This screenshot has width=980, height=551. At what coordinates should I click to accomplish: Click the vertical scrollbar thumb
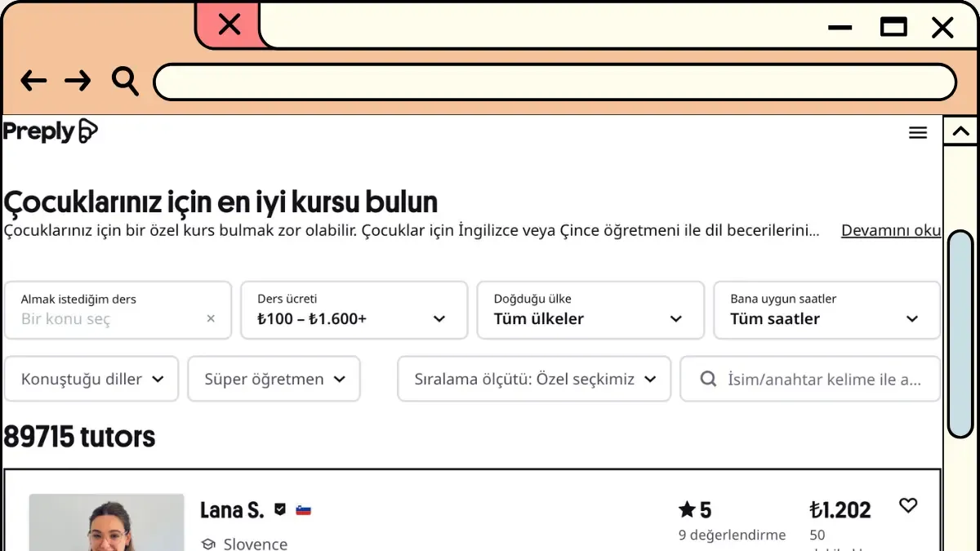point(960,334)
